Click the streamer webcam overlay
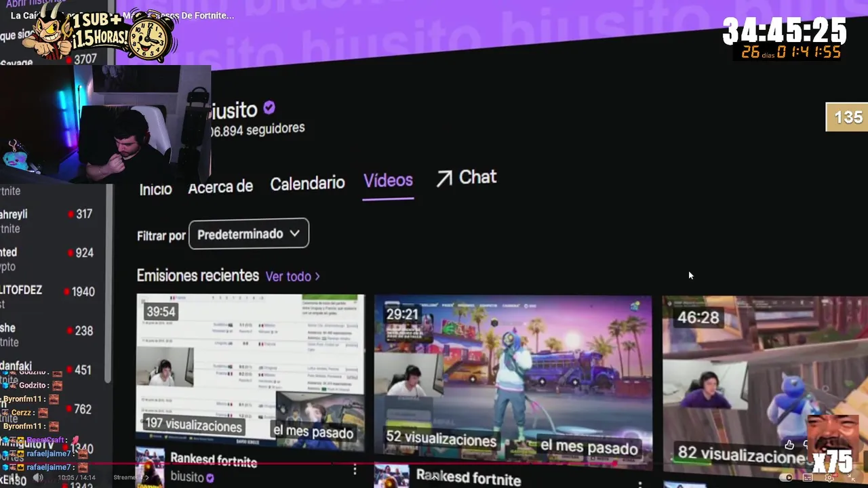 105,123
